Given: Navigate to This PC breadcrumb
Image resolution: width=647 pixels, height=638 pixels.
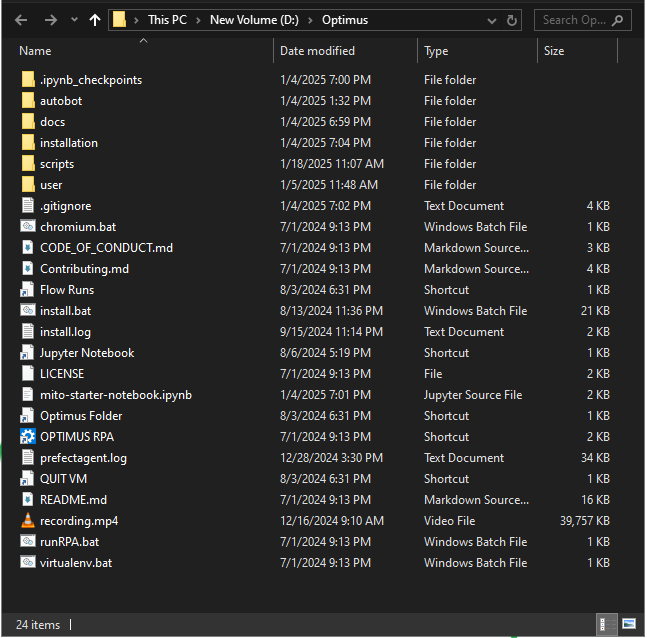Looking at the screenshot, I should click(x=167, y=20).
